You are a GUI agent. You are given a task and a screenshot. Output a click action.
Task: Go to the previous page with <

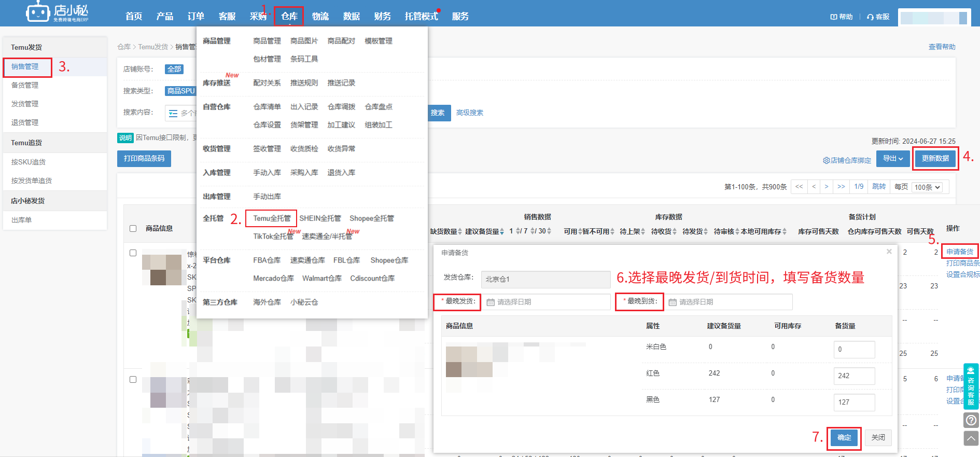[x=814, y=187]
